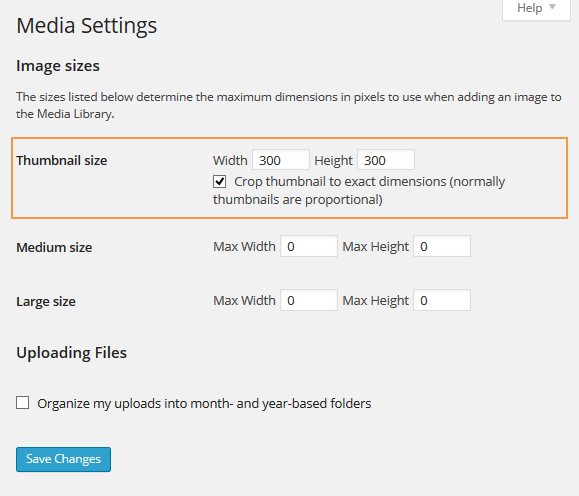Click the Large size label
The height and width of the screenshot is (496, 579).
click(x=46, y=302)
